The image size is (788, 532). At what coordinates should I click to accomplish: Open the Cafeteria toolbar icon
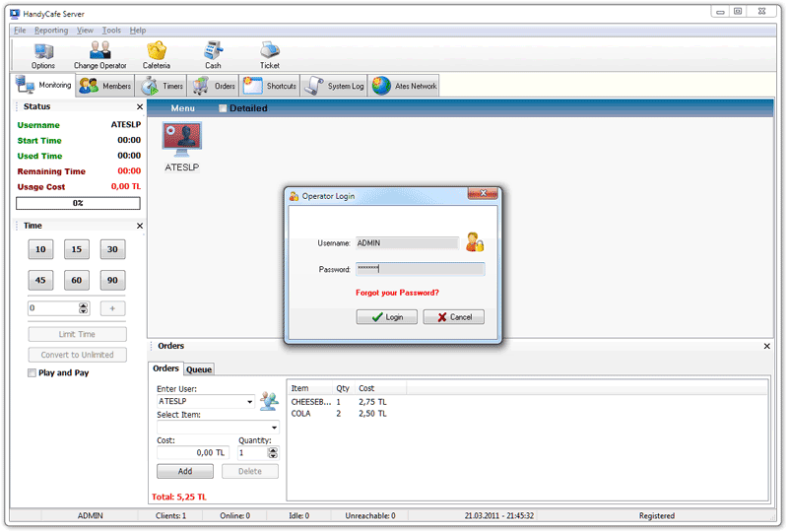[x=156, y=52]
